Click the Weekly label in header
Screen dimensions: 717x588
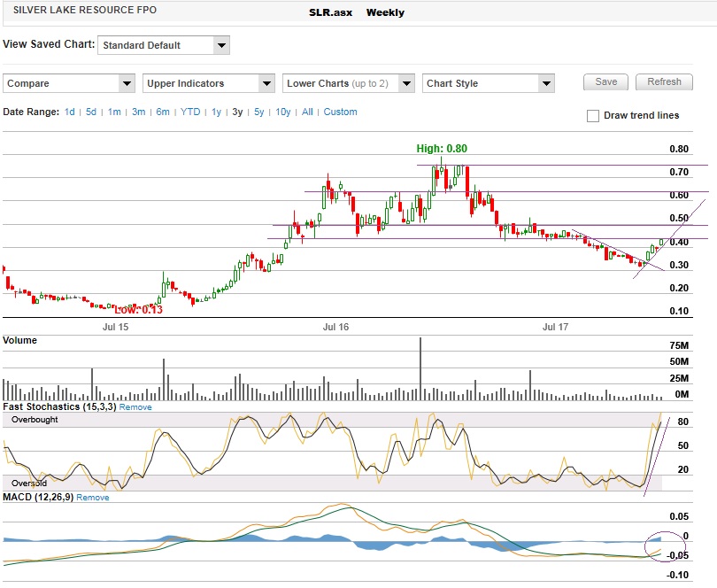point(385,12)
